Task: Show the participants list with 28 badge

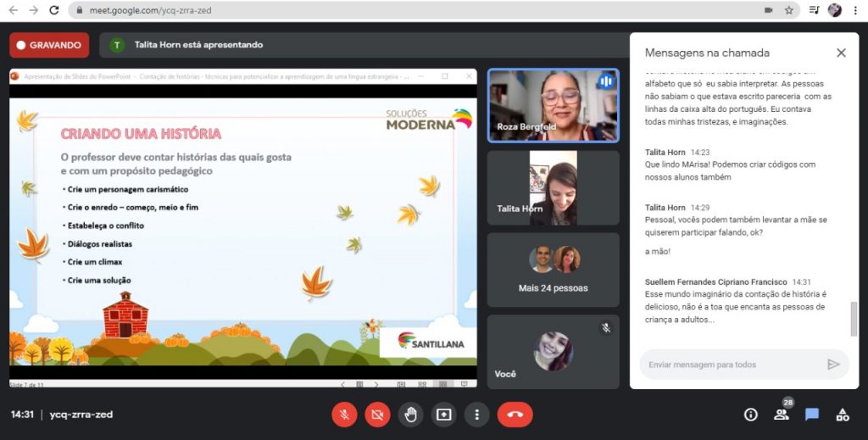Action: 781,415
